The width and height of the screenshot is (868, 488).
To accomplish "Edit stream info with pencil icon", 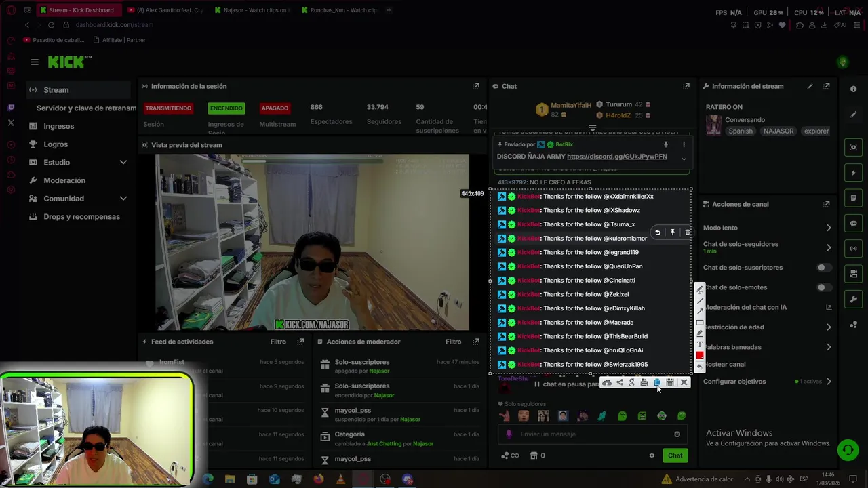I will click(x=810, y=86).
